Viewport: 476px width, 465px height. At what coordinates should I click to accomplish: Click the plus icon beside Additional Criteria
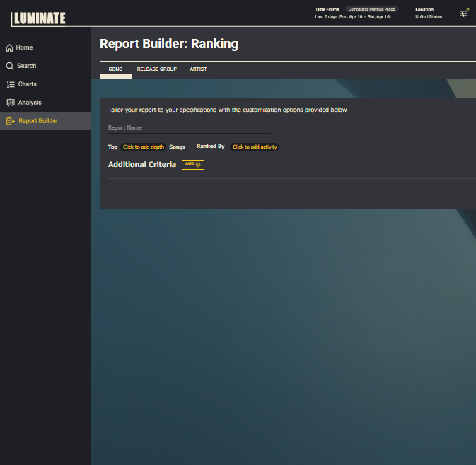coord(198,164)
